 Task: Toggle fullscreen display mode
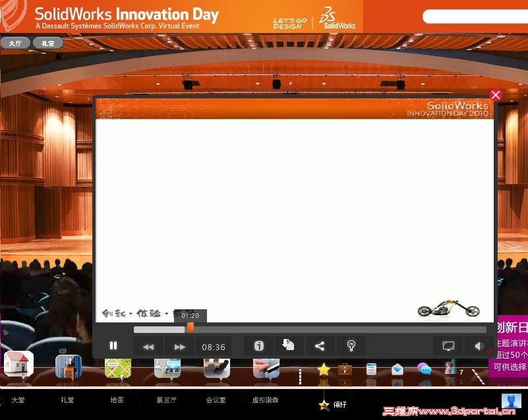448,346
